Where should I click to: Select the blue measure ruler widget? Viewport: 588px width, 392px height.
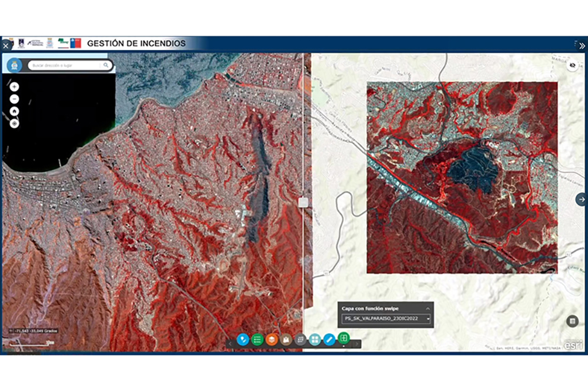click(329, 340)
